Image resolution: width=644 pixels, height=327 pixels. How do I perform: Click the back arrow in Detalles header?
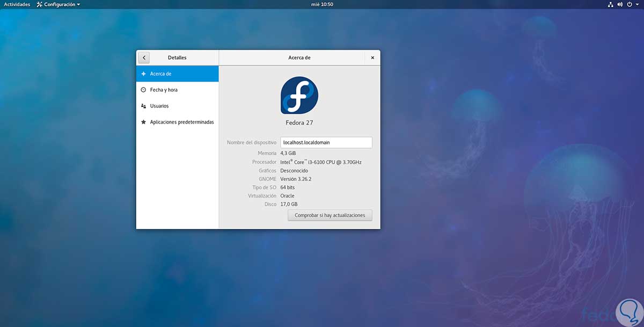[144, 57]
